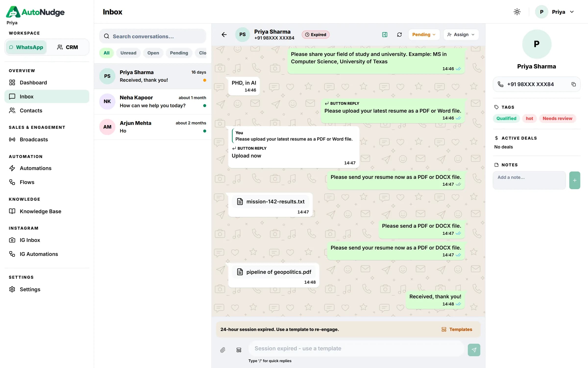Open the Priya account dropdown menu

click(x=555, y=12)
